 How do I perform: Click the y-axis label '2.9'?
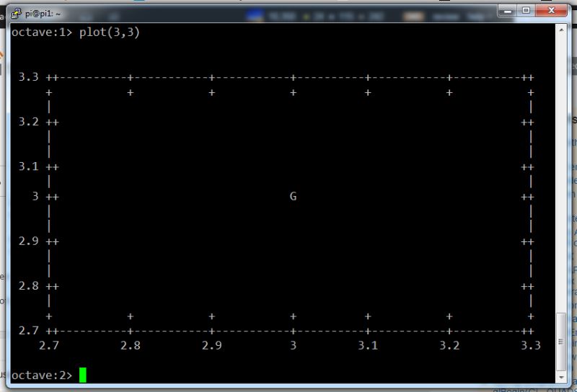click(29, 241)
